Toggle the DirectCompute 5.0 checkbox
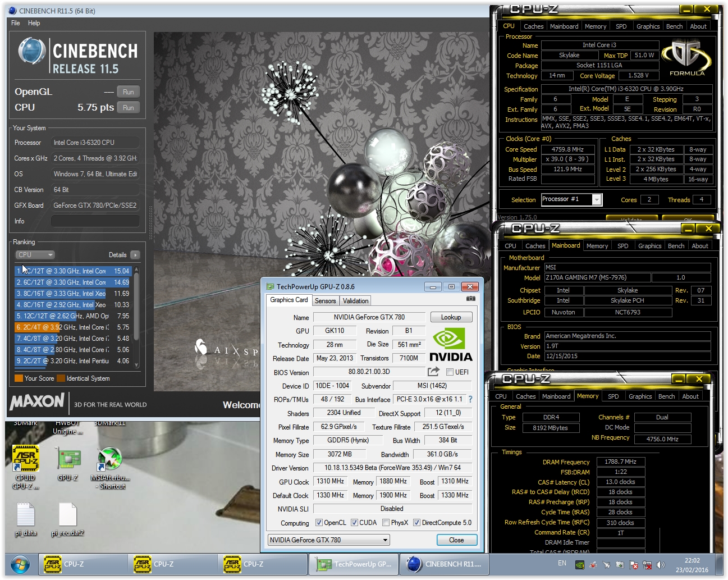The image size is (728, 580). coord(416,523)
